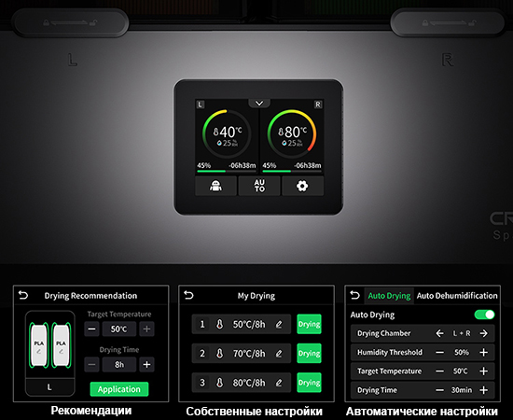Screen dimensions: 513x420
Task: Click back arrow beside Auto Drying tab
Action: [x=354, y=295]
